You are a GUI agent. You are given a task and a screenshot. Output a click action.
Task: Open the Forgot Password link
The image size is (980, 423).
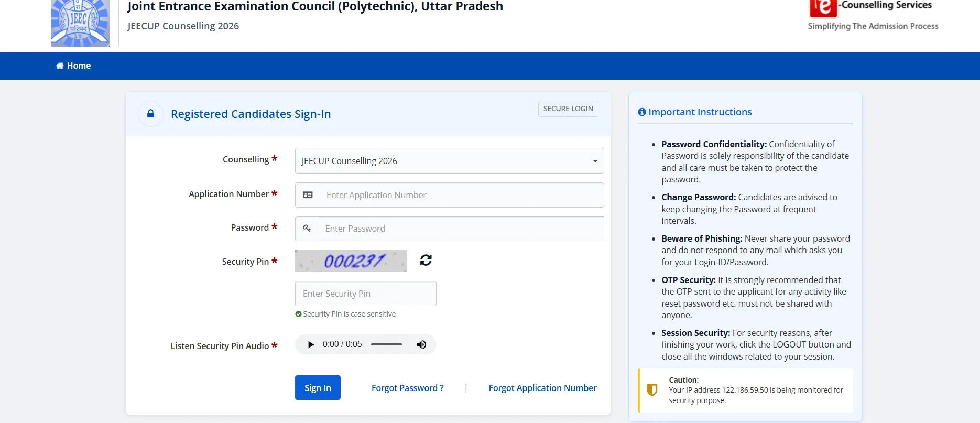click(408, 388)
